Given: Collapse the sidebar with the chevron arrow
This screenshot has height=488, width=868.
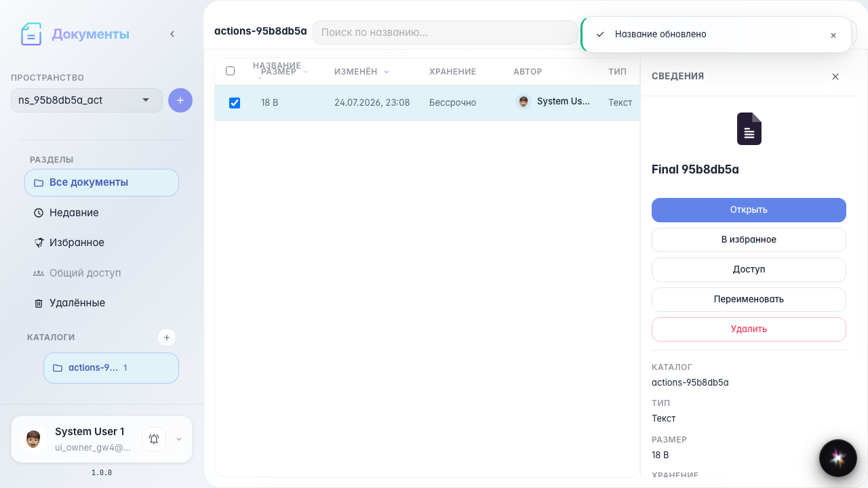Looking at the screenshot, I should pos(172,34).
